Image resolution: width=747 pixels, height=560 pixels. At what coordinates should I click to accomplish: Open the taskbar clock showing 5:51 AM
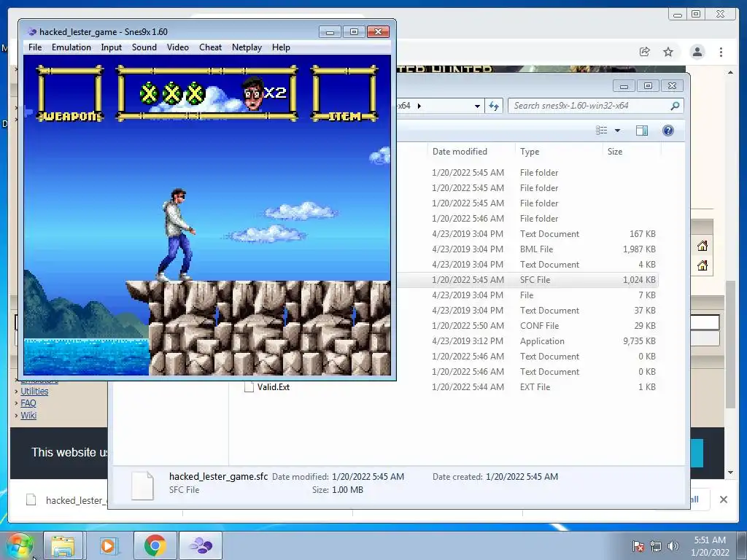coord(710,546)
